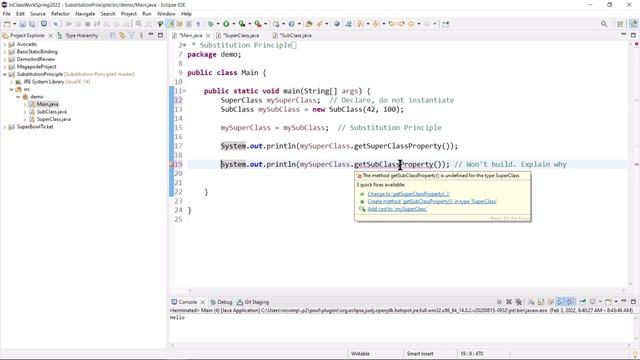Image resolution: width=640 pixels, height=360 pixels.
Task: Open the File menu
Action: click(7, 13)
